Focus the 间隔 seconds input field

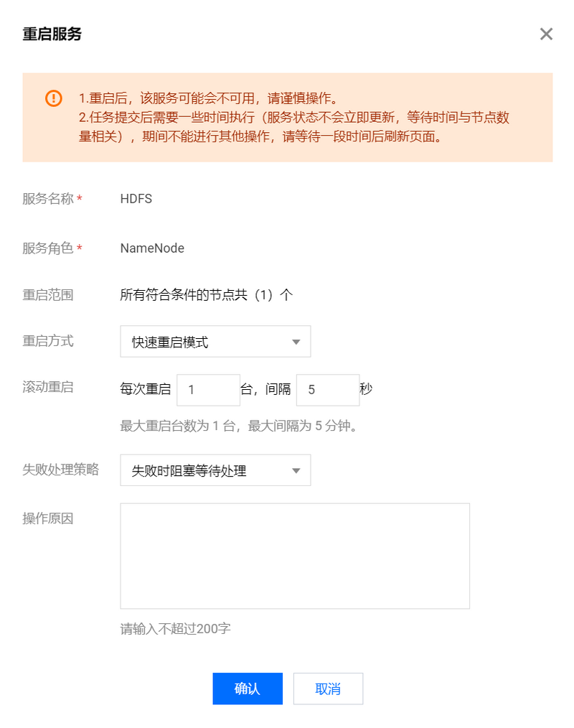click(328, 390)
